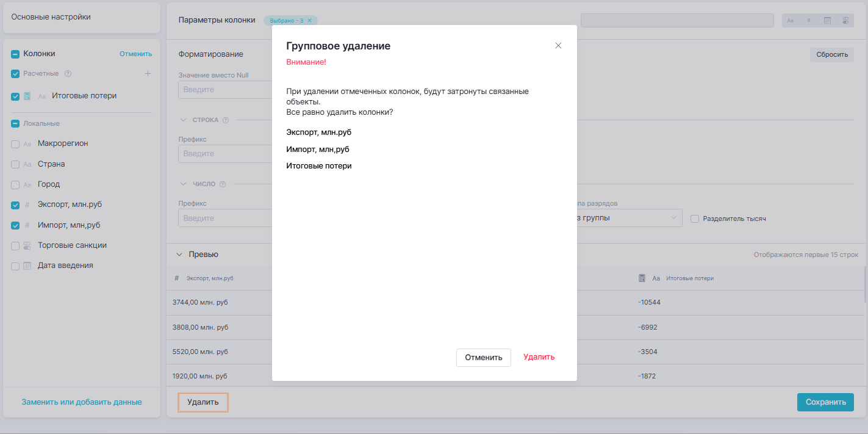
Task: Enable the Разделитель тысяч checkbox
Action: click(x=694, y=219)
